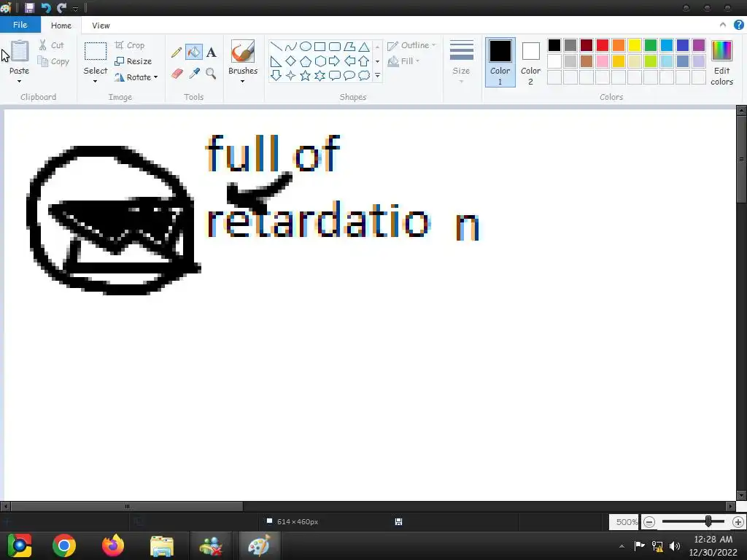Click the zoom in plus button
The width and height of the screenshot is (747, 560).
click(738, 522)
